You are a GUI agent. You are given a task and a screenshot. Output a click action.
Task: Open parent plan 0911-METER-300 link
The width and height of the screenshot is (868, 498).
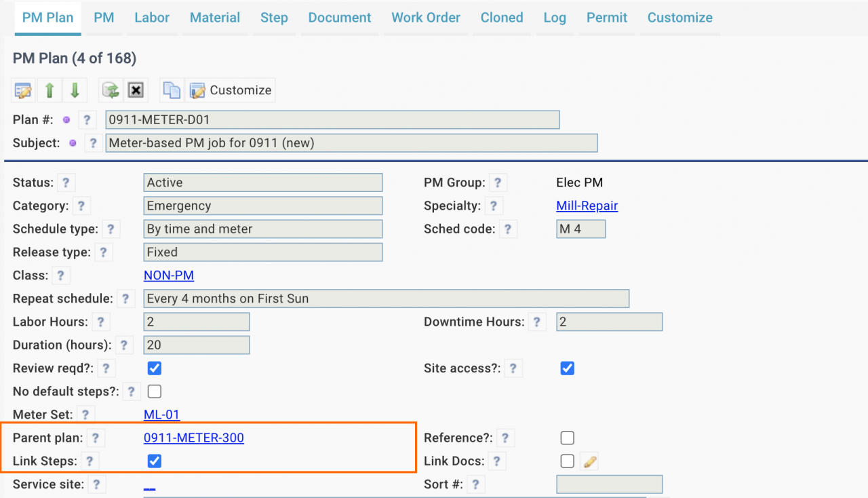pos(194,438)
